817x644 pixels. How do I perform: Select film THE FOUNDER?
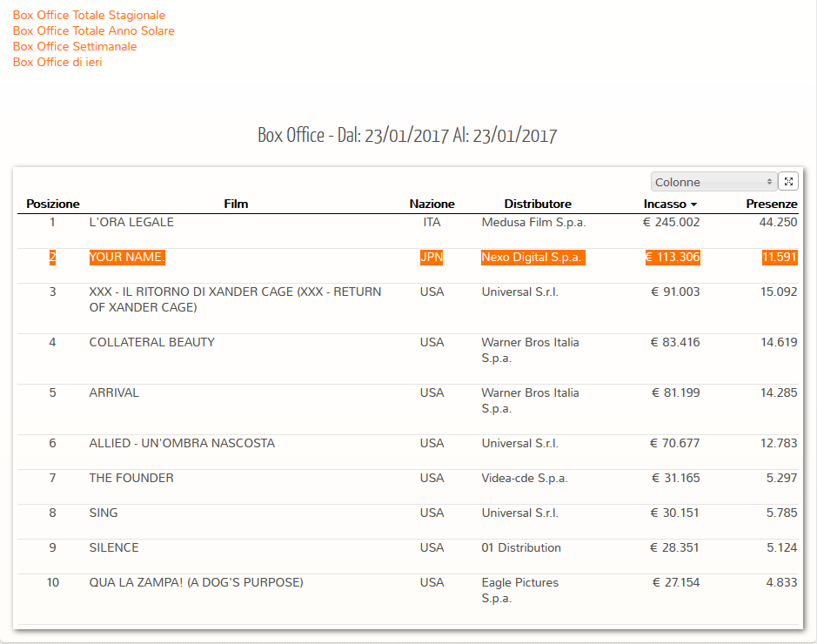(131, 479)
